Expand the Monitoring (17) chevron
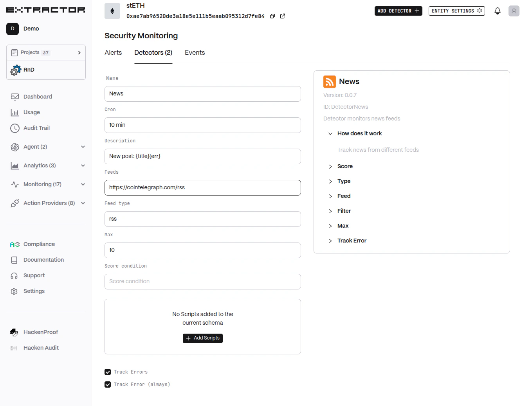Image resolution: width=532 pixels, height=406 pixels. [83, 184]
